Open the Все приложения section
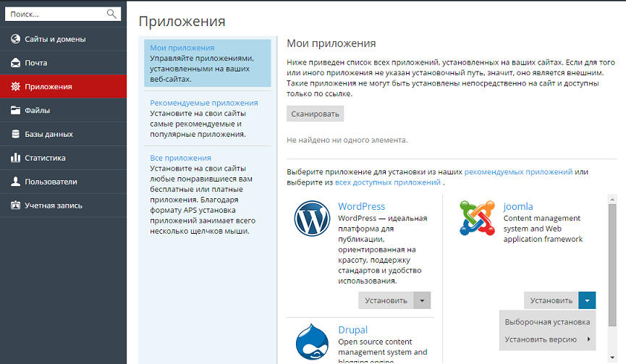626x364 pixels. click(x=181, y=158)
